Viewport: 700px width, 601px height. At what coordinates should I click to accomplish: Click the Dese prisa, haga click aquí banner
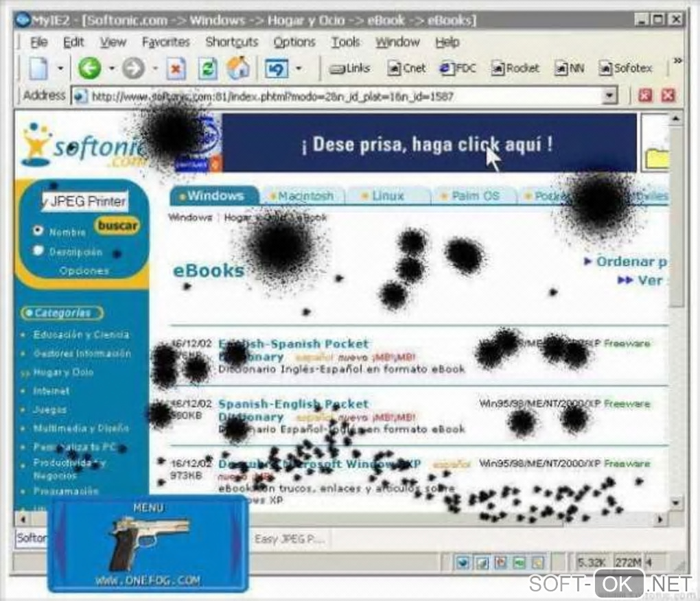point(429,143)
